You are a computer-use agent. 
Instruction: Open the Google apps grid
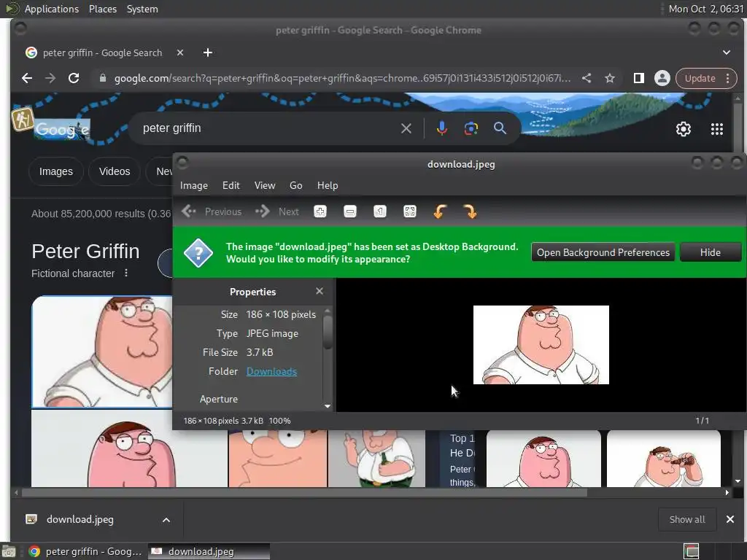click(717, 129)
